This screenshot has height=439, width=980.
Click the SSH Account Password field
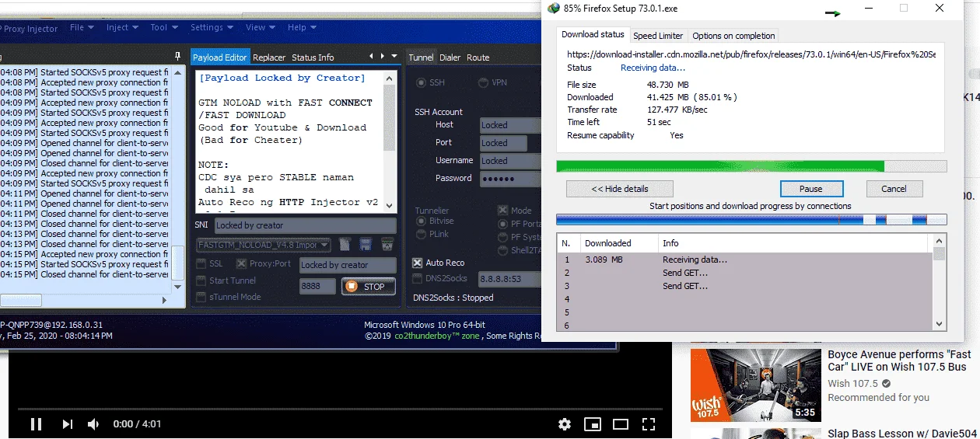[x=509, y=179]
